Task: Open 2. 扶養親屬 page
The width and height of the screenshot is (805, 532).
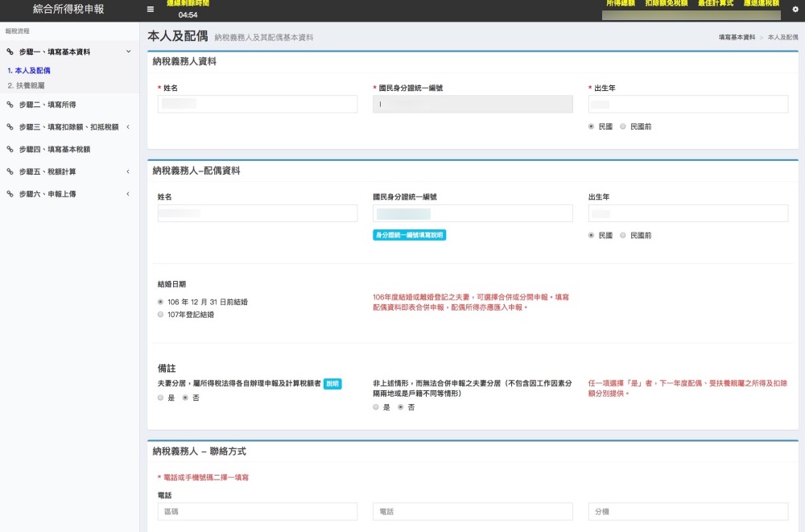Action: tap(26, 85)
